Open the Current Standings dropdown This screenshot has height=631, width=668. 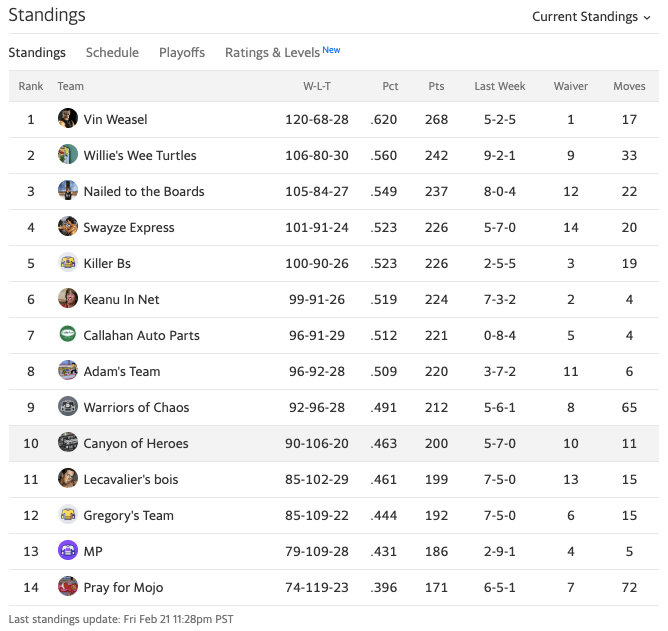tap(591, 16)
